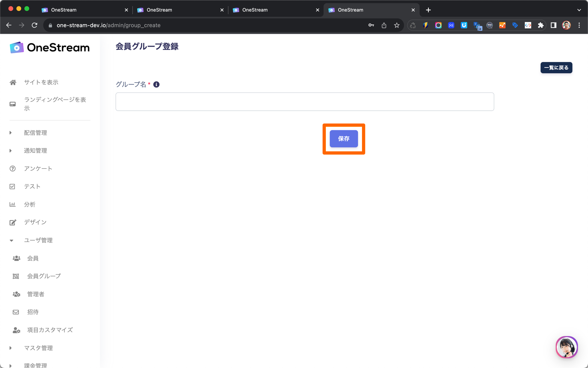Click the info icon beside グループ名
Viewport: 588px width, 368px height.
pyautogui.click(x=156, y=84)
